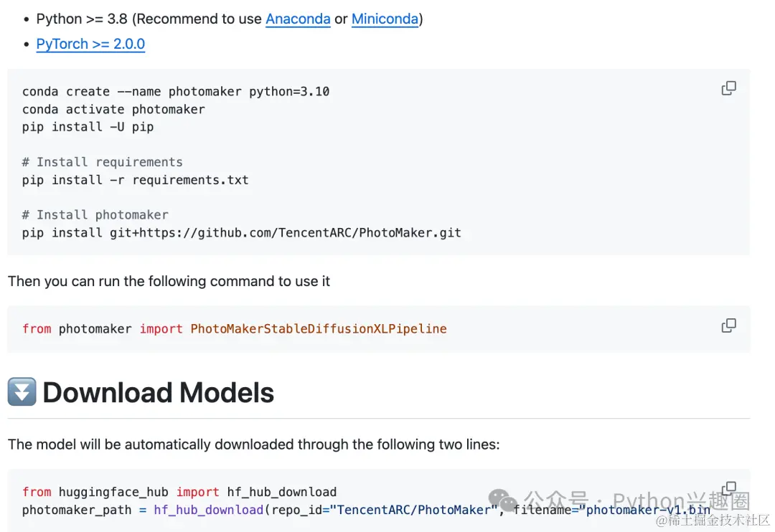The height and width of the screenshot is (532, 775).
Task: Click the 'Then you can run' sentence
Action: coord(169,281)
